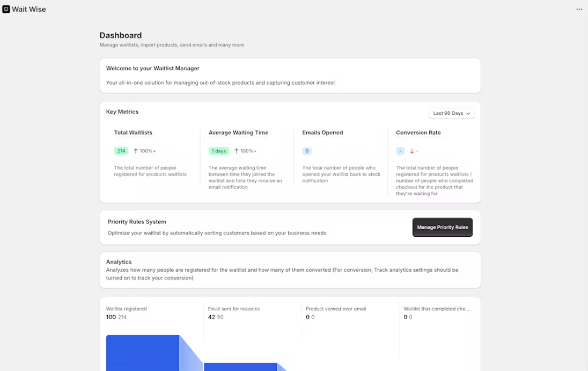Click the Manage Priority Rules button
Image resolution: width=588 pixels, height=371 pixels.
[x=443, y=227]
